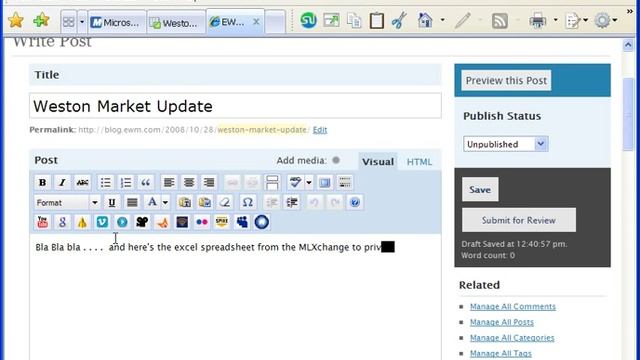Open spell checker language dropdown arrow
Viewport: 640px width, 360px height.
309,182
